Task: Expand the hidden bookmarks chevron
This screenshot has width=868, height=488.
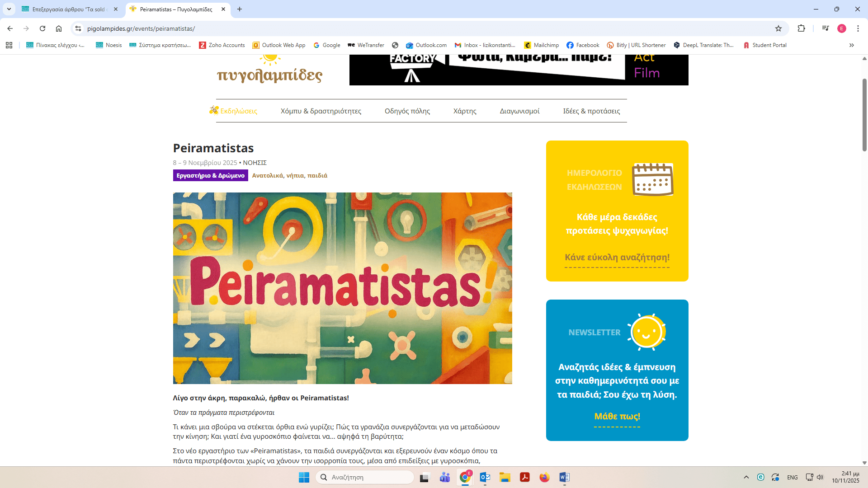Action: click(851, 45)
